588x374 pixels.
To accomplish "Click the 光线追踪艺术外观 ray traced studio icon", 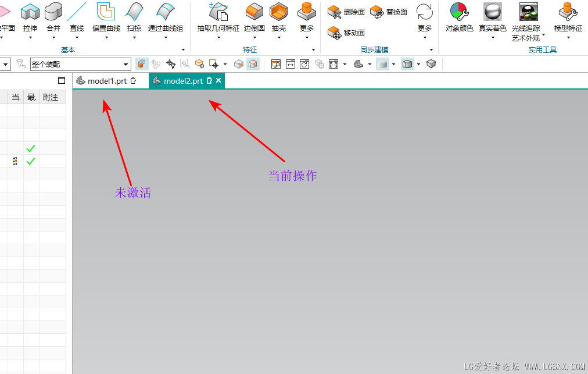I will tap(529, 12).
